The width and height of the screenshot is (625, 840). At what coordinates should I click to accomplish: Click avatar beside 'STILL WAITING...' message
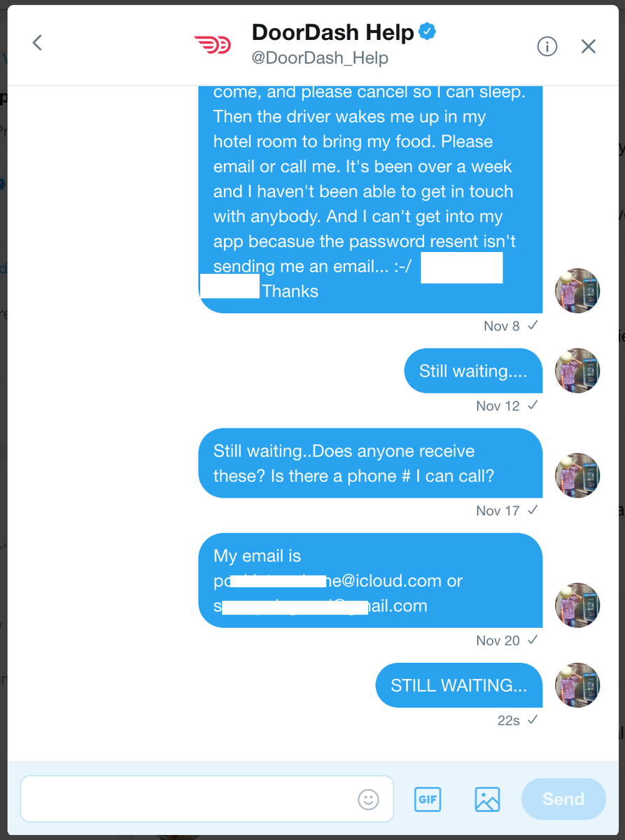577,685
